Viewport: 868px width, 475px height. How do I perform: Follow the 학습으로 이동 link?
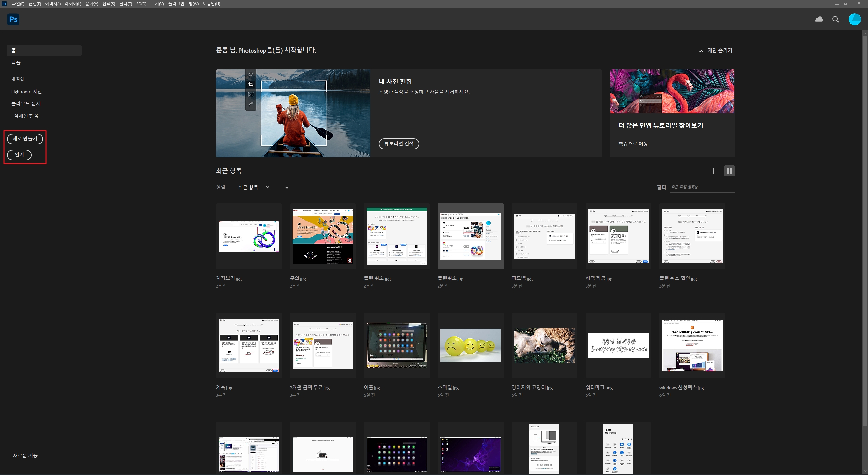[x=633, y=144]
